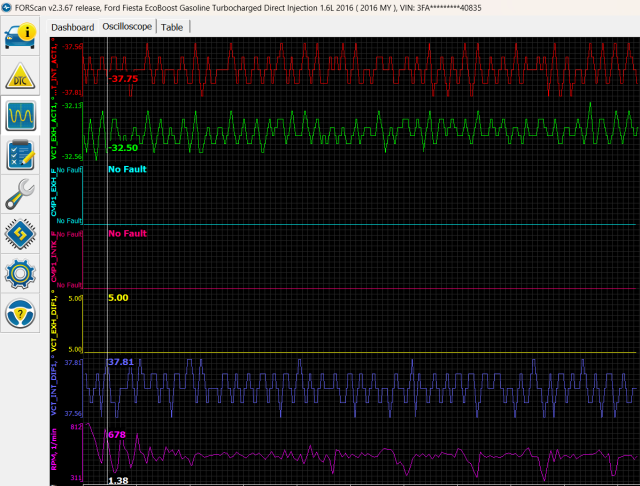
Task: Open the Tests checklist section
Action: click(22, 155)
